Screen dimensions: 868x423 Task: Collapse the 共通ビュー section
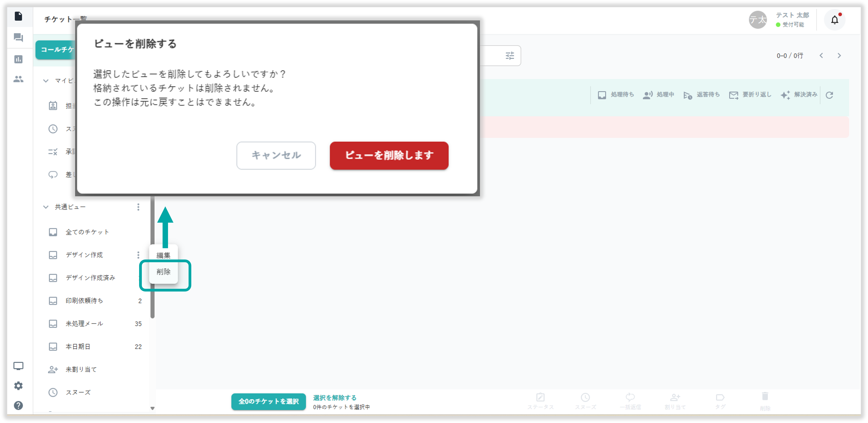click(x=46, y=207)
